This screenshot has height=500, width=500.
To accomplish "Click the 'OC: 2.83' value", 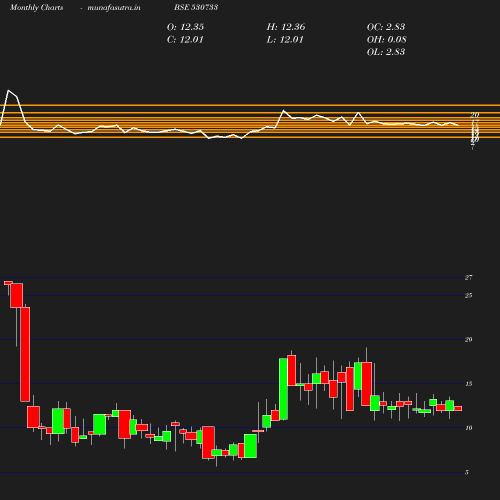I will coord(386,27).
